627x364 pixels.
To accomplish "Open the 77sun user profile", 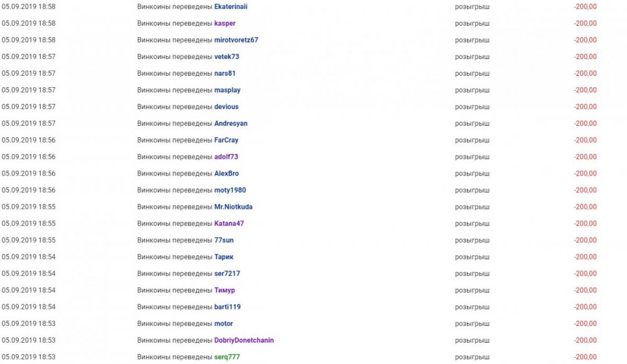I will point(224,241).
